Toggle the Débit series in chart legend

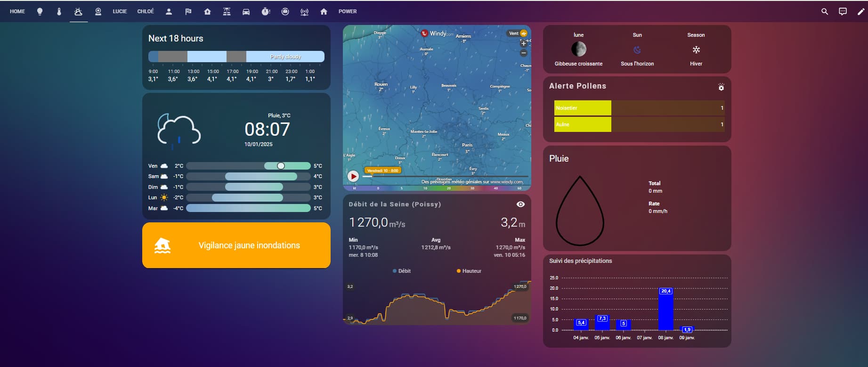click(x=401, y=271)
